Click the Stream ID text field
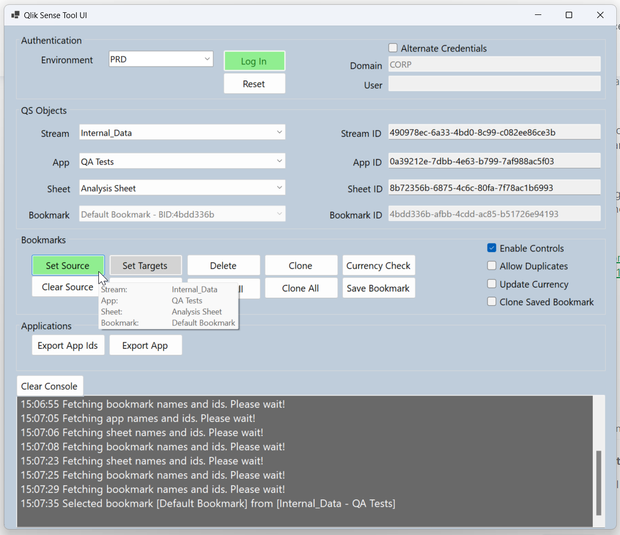Viewport: 620px width, 535px height. [493, 133]
